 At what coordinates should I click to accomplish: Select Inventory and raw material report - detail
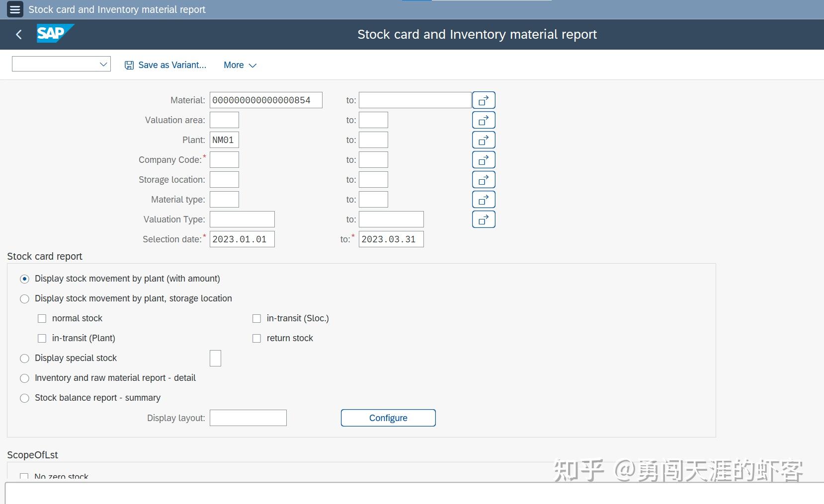click(x=24, y=378)
